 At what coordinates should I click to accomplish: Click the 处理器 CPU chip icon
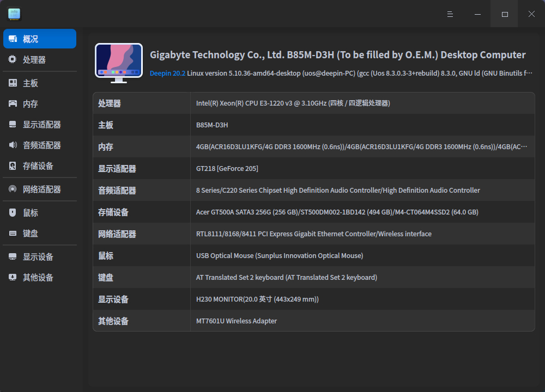pos(13,59)
